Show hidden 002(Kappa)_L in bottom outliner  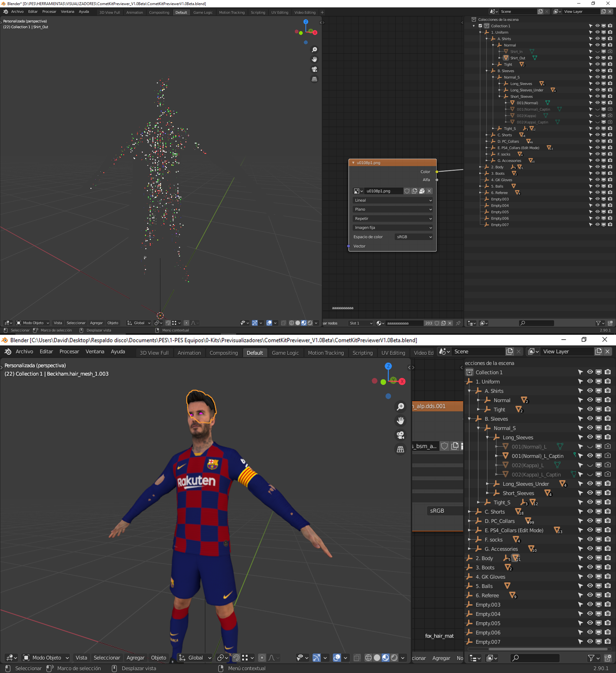click(590, 465)
